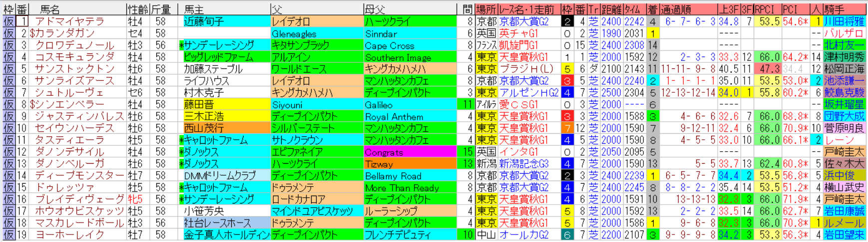Click the magenta Congrats dam-sire cell
The image size is (868, 242).
pyautogui.click(x=410, y=152)
